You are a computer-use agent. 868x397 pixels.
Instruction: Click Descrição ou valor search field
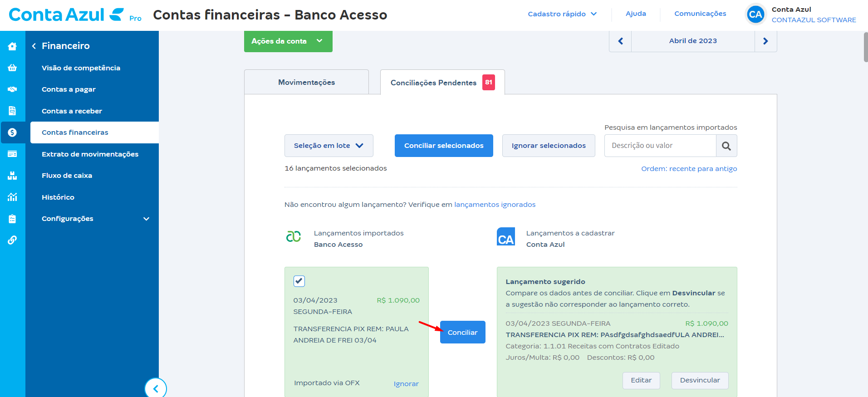660,146
